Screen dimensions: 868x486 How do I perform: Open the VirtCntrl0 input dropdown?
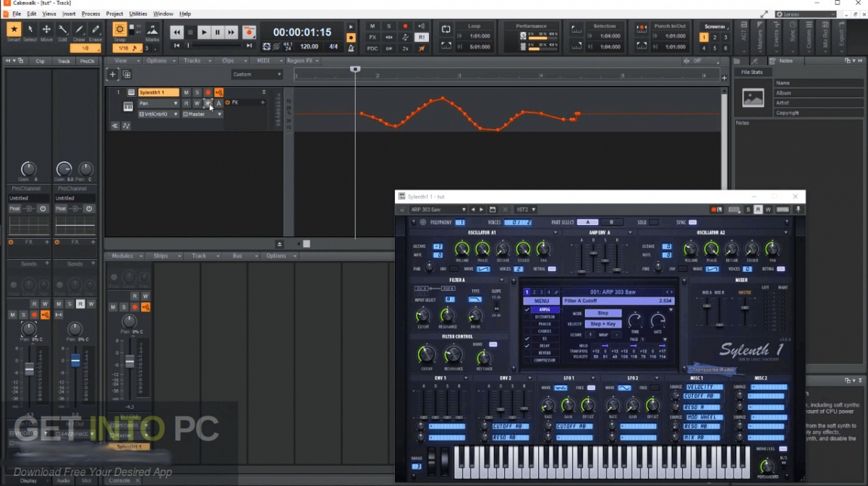pos(158,114)
